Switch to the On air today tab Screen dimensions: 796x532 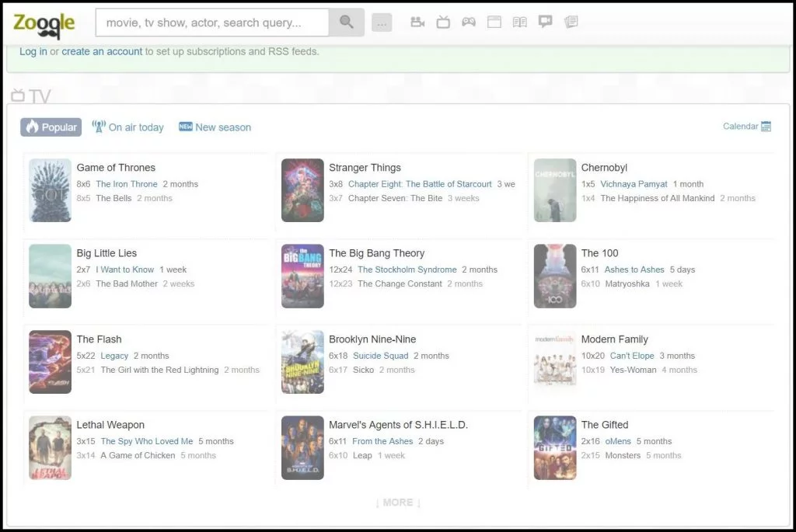pyautogui.click(x=128, y=127)
